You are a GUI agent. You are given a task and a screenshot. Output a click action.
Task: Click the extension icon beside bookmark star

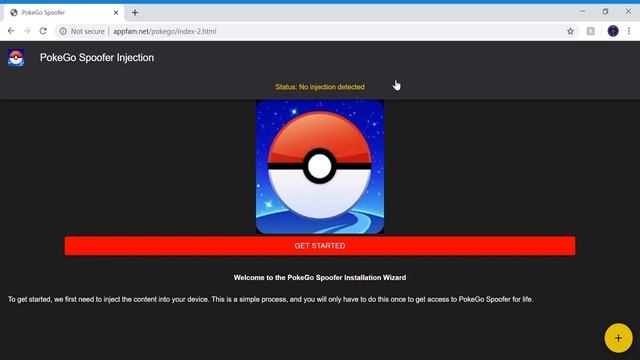[x=591, y=31]
